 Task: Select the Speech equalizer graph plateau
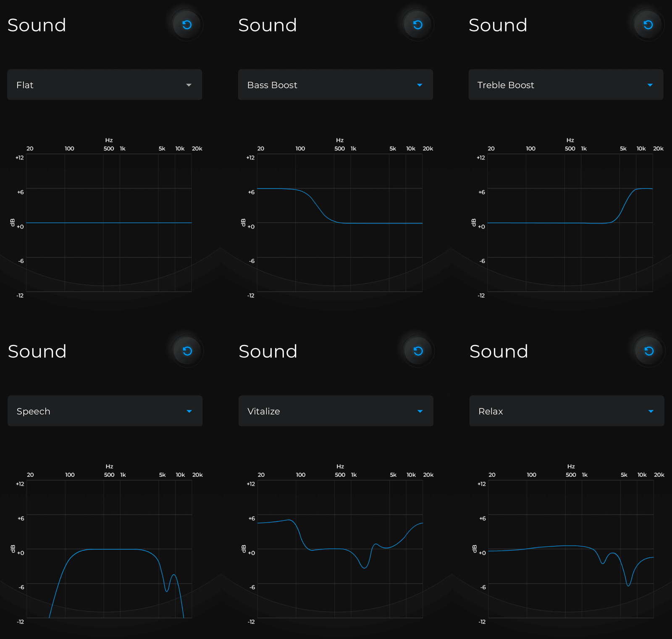(x=113, y=549)
